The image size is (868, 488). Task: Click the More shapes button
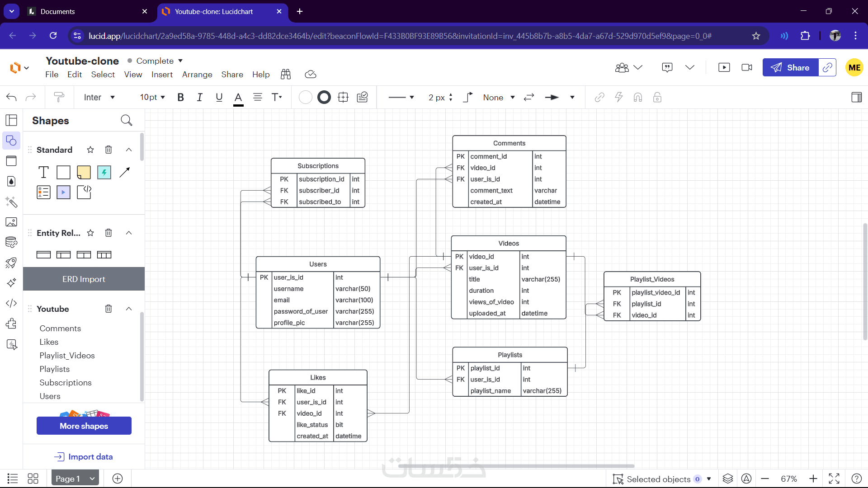coord(84,426)
